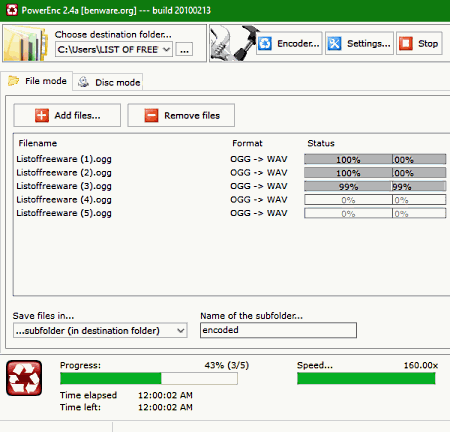Viewport: 450px width, 432px height.
Task: Stop the encoding process
Action: [x=419, y=43]
